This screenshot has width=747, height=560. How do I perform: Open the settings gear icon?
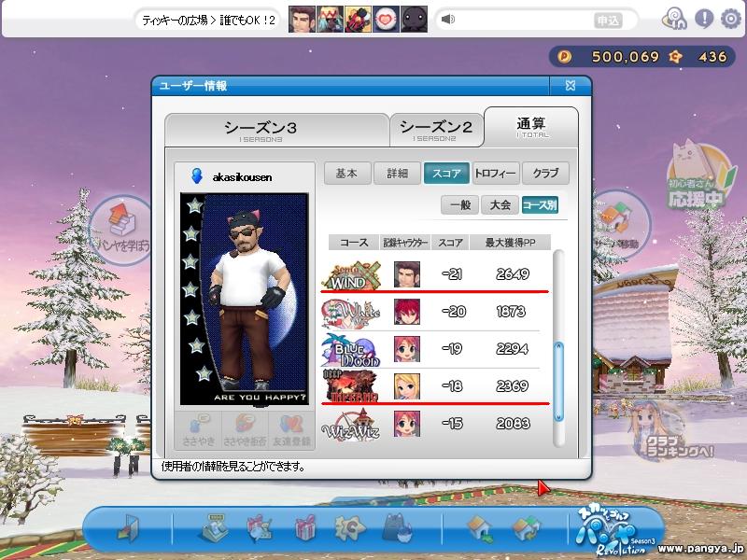[x=730, y=19]
